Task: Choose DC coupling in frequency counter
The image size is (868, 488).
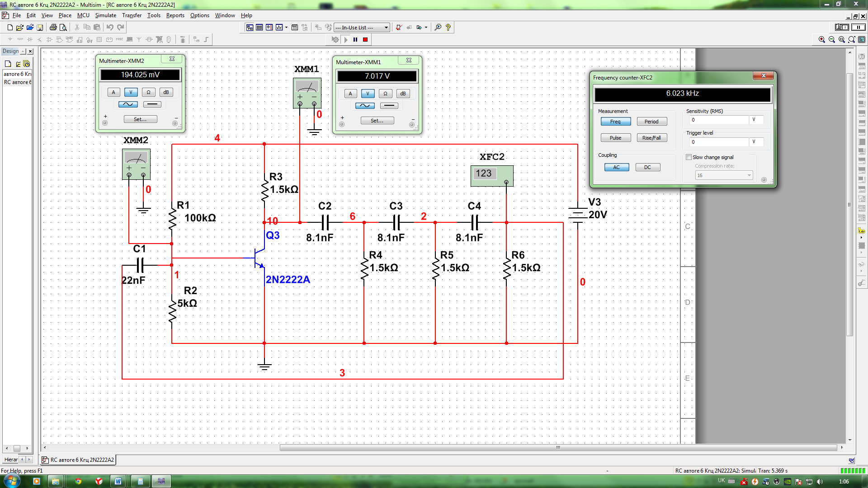Action: pos(647,167)
